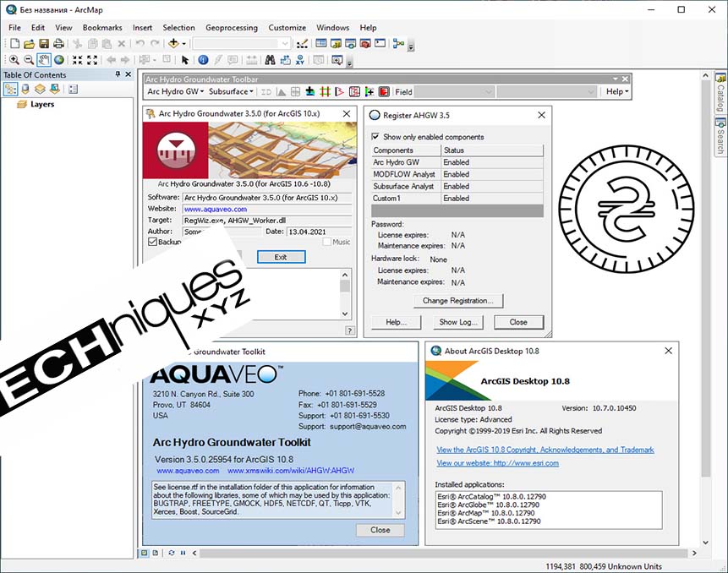Create a new map document with New icon
Viewport: 728px width, 573px height.
click(15, 44)
